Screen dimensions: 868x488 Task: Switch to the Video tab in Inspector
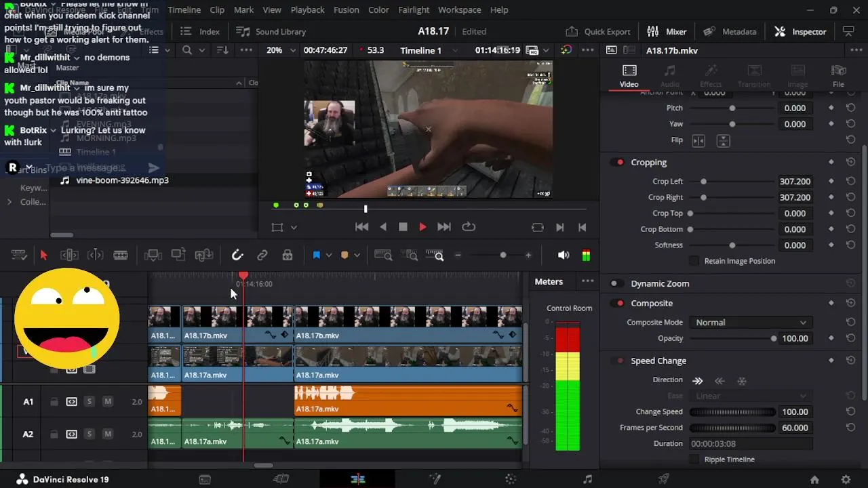pyautogui.click(x=629, y=76)
